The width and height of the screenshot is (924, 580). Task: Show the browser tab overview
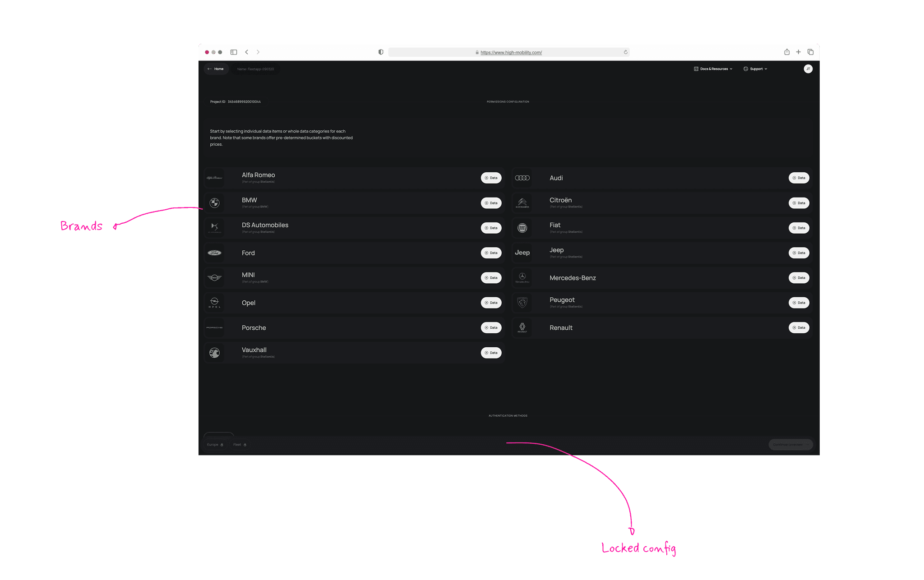coord(811,52)
